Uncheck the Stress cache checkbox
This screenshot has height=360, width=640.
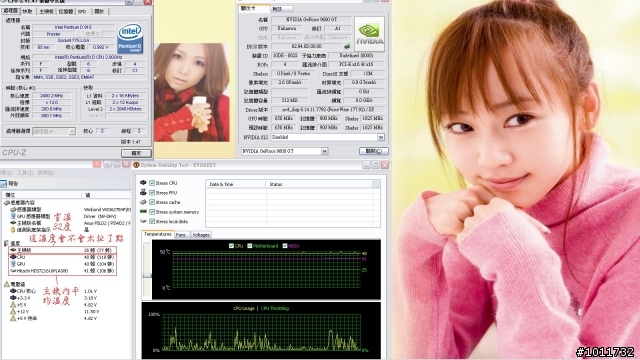tap(152, 202)
